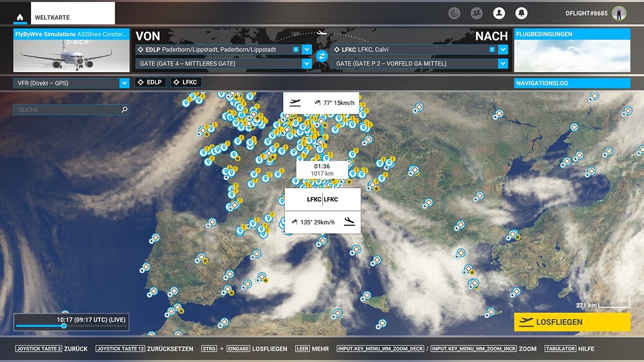Screen dimensions: 644x362
Task: Click the friends group icon in the top bar
Action: click(476, 12)
